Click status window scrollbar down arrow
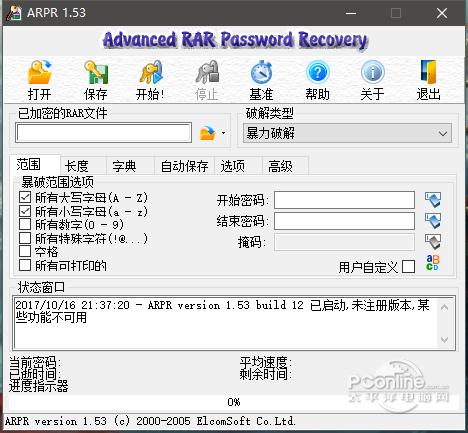 444,340
